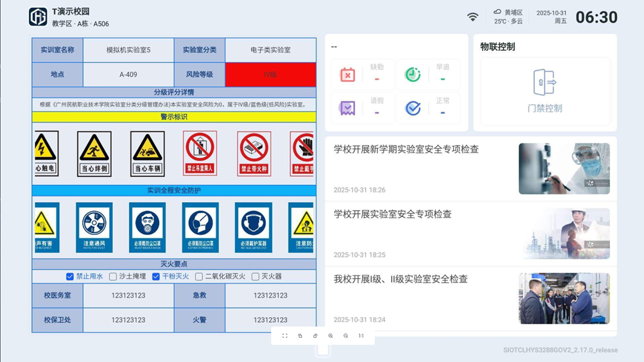This screenshot has width=644, height=362.
Task: Click the Wi-Fi signal icon in the header
Action: tap(473, 17)
